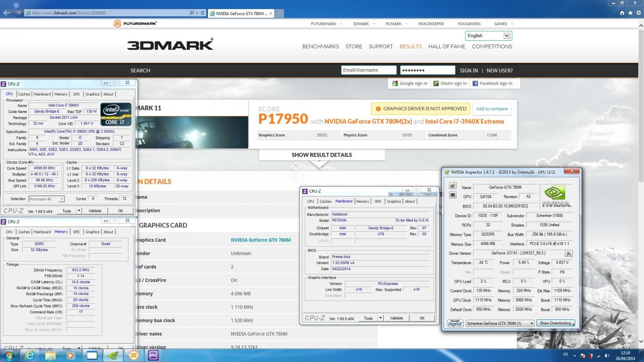Click the Add to compare button

pos(492,109)
